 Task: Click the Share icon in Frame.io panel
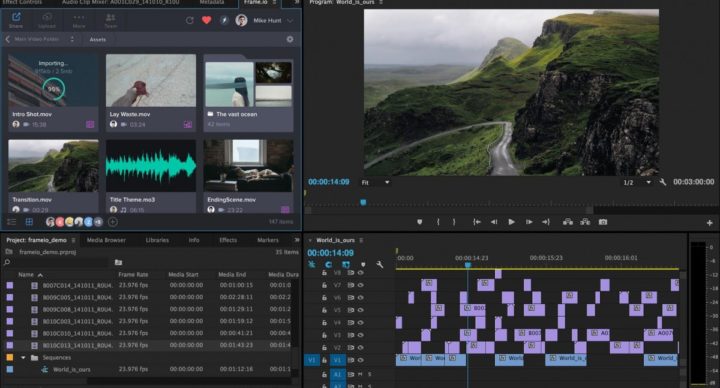[16, 20]
